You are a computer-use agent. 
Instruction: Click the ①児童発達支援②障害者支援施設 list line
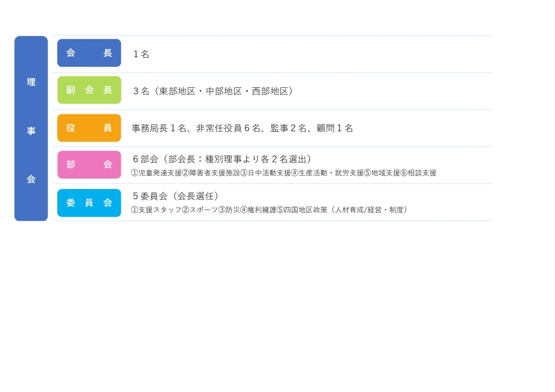click(x=284, y=173)
